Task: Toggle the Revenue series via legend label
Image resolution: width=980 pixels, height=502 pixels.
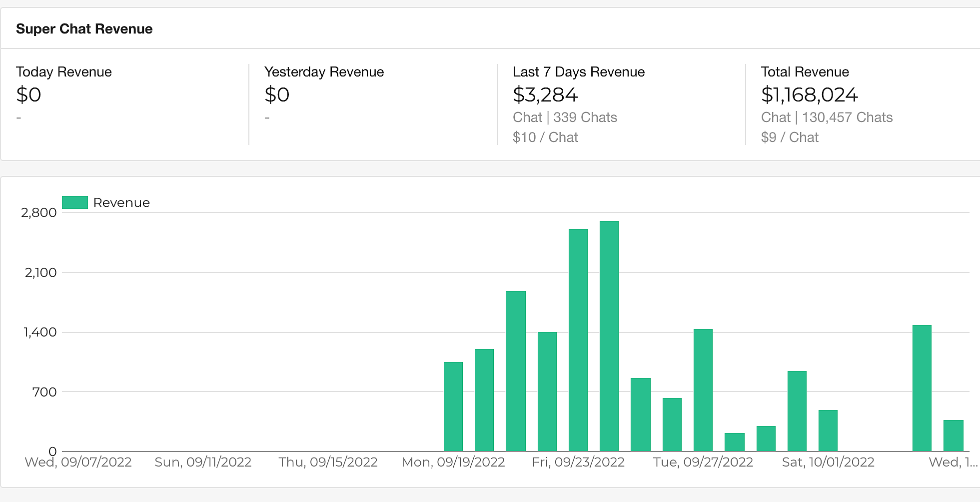Action: click(x=121, y=202)
